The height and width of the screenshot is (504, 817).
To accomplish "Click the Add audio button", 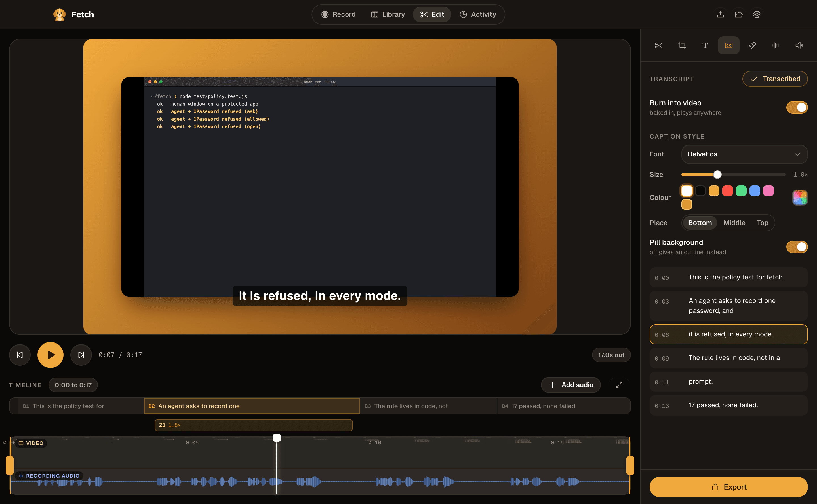I will (x=570, y=385).
